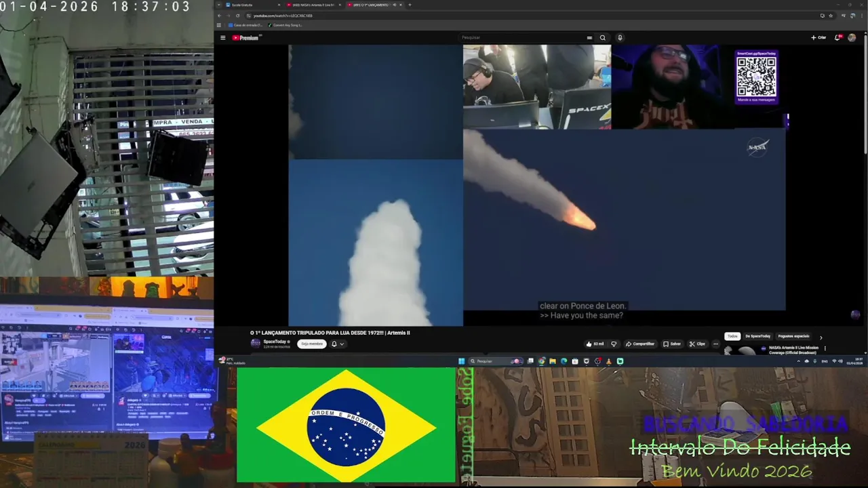Screen dimensions: 868x488
Task: Switch to the Escola Gratuita browser tab
Action: pos(251,5)
